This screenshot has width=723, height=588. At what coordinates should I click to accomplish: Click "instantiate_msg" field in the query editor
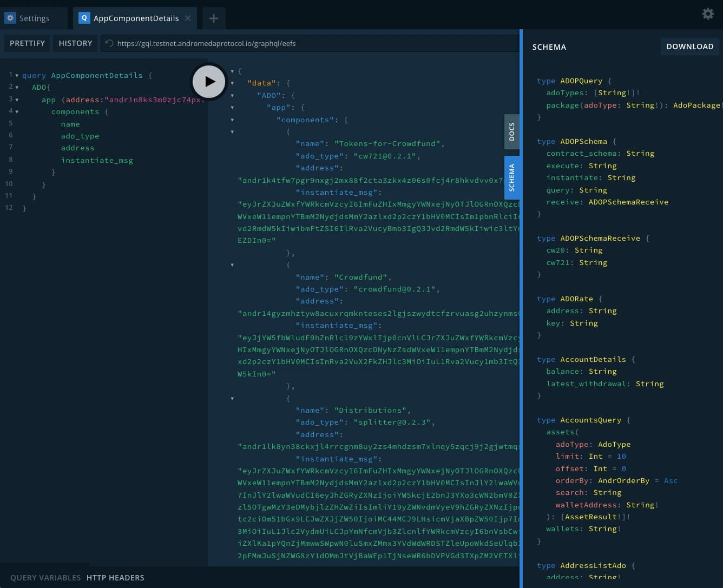[97, 160]
